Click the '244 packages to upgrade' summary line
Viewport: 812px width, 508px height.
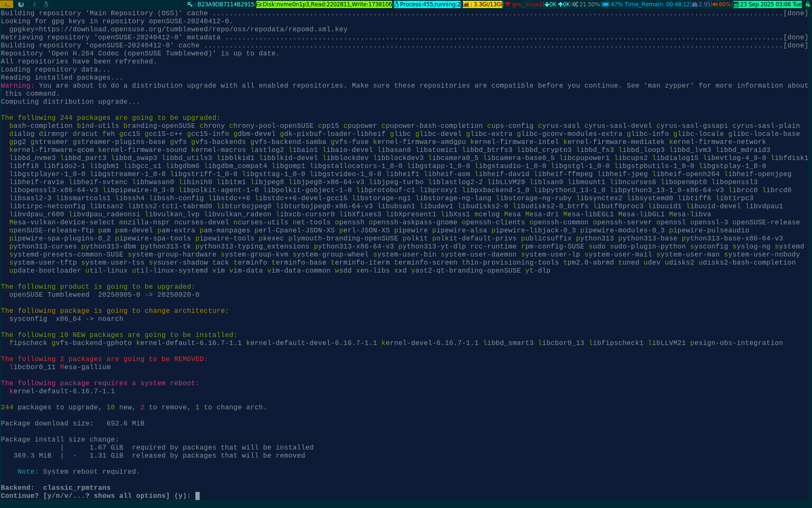point(134,407)
